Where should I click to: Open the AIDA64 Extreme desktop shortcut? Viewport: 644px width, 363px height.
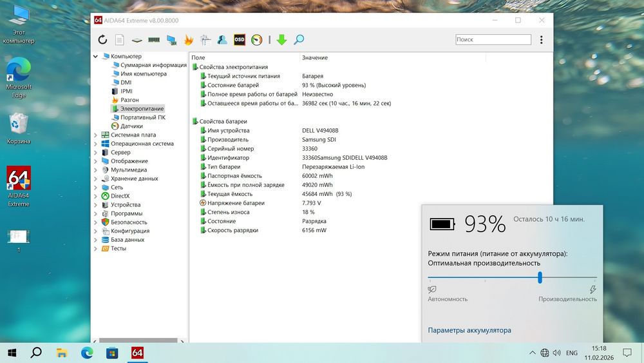click(x=19, y=187)
